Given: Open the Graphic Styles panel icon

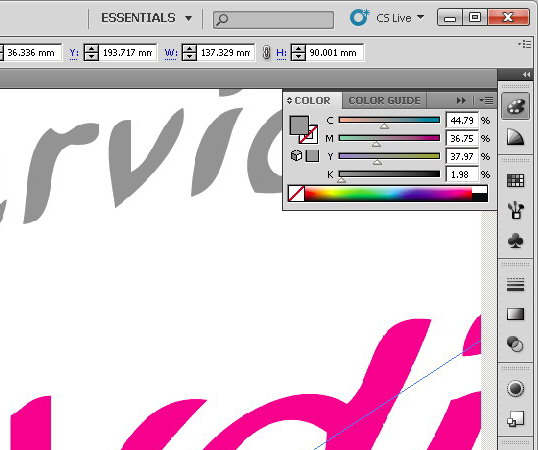Looking at the screenshot, I should pos(515,419).
